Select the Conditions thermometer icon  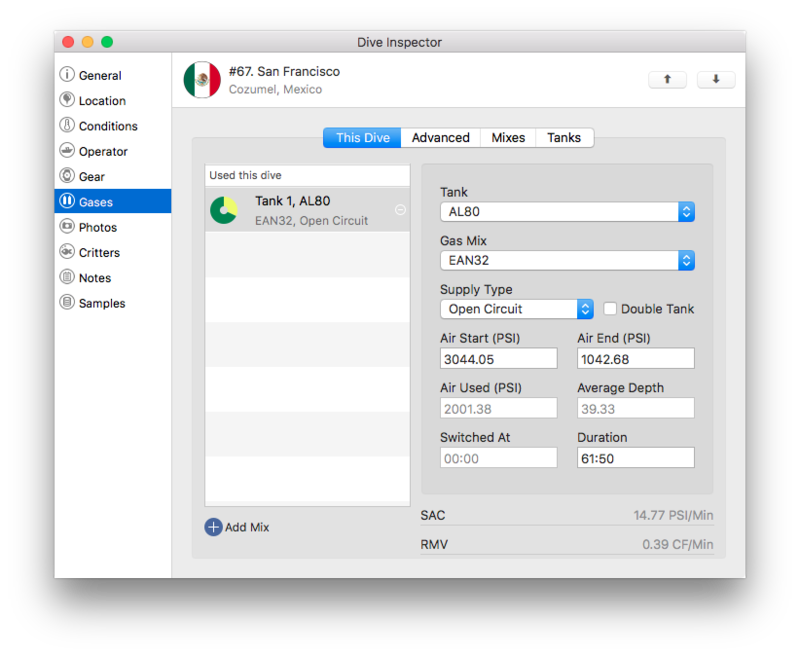67,126
